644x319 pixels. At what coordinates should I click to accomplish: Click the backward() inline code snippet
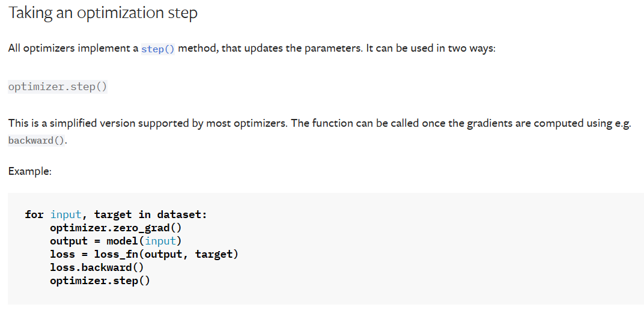coord(37,141)
